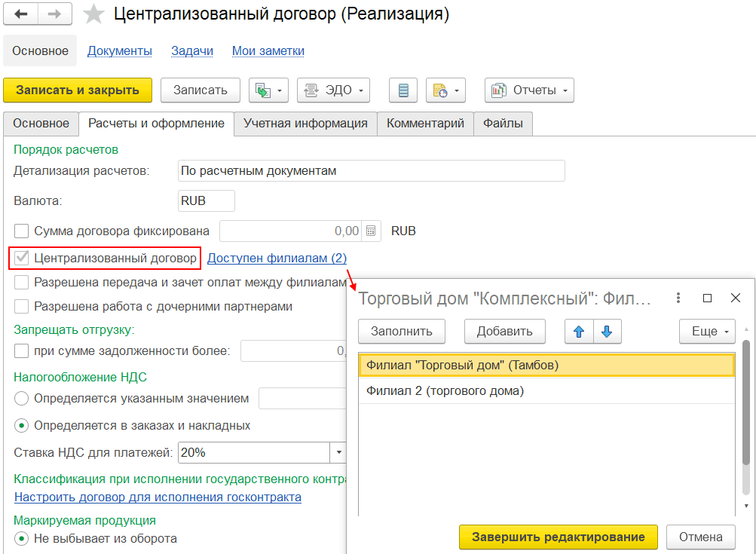This screenshot has height=554, width=756.
Task: Enable the 'Сумма договора фиксирована' checkbox
Action: pos(22,231)
